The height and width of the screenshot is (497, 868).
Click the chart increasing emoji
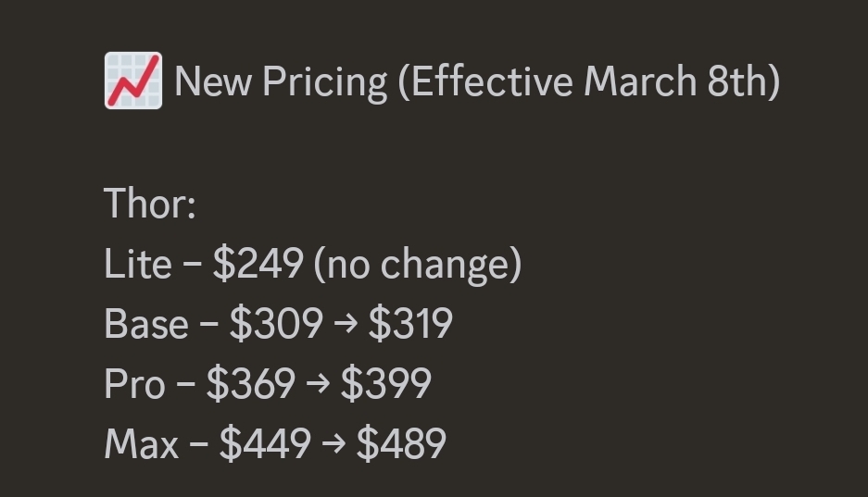[x=132, y=81]
